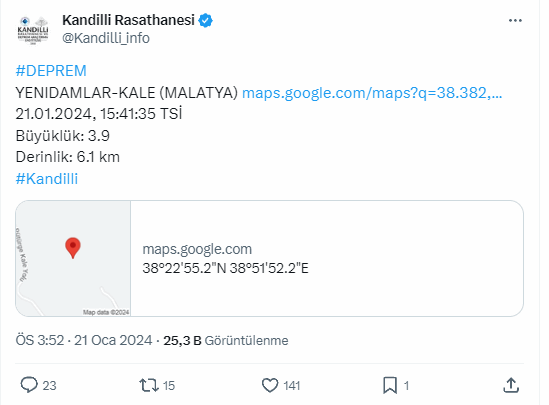
Task: Open Kandilli Rasathanesi profile picture
Action: tap(33, 30)
